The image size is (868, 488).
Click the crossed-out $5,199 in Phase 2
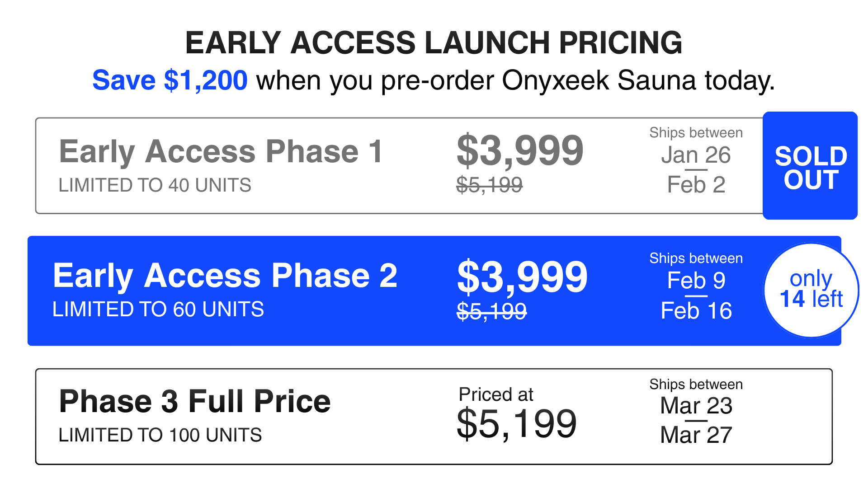pos(492,311)
